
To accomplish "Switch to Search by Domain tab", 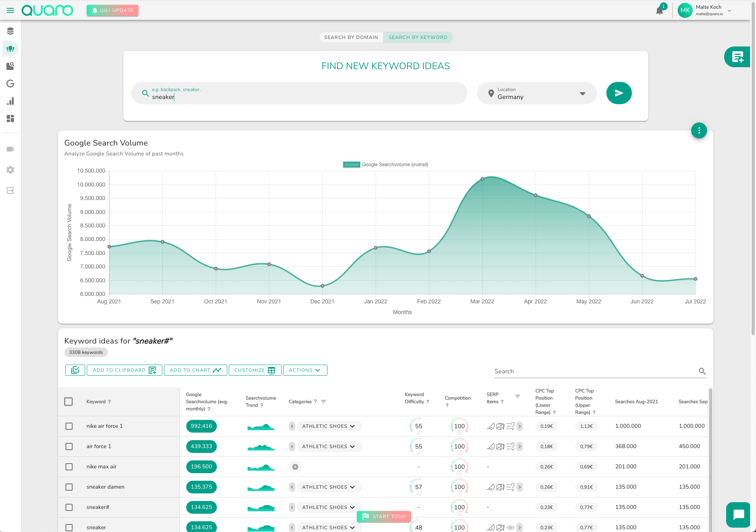I will click(x=351, y=37).
